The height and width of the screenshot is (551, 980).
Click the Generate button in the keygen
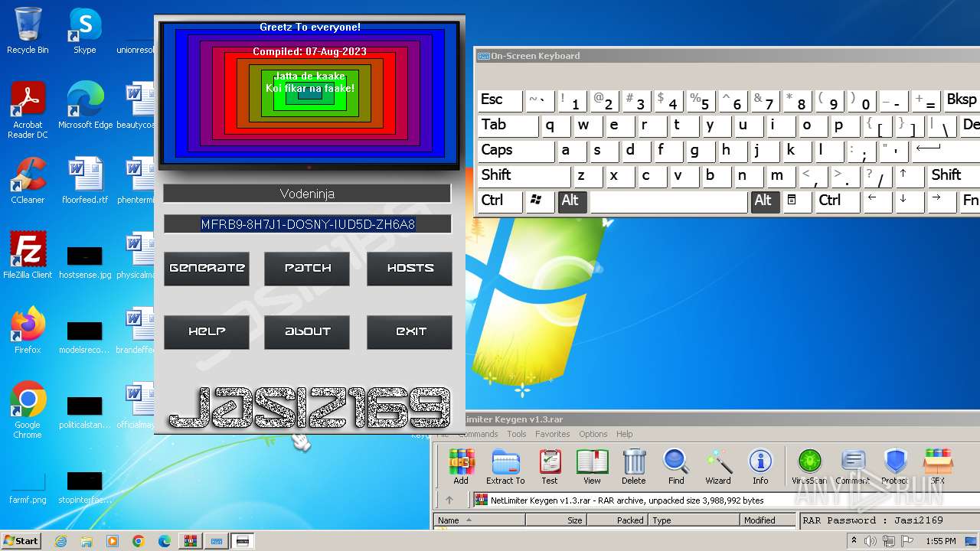[x=207, y=269]
